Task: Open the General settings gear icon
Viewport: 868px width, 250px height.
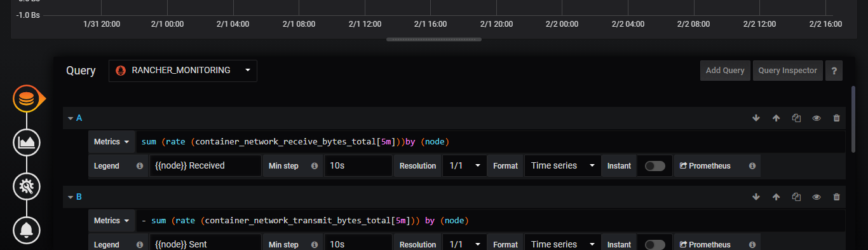Action: point(27,186)
